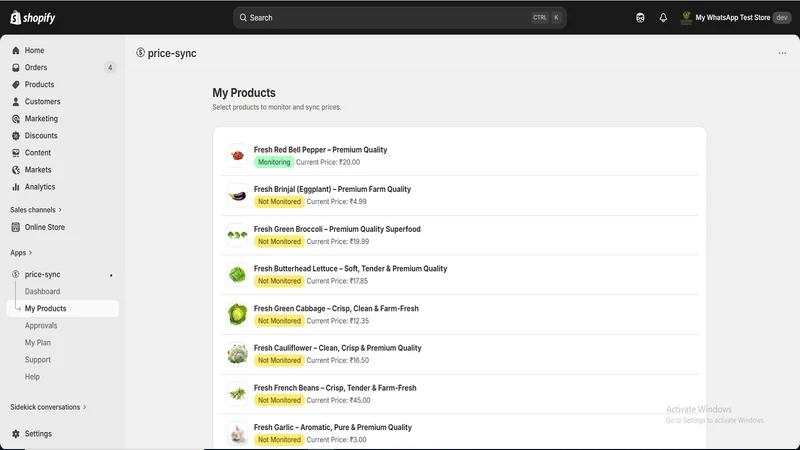Open Orders page
This screenshot has width=800, height=450.
pyautogui.click(x=36, y=67)
